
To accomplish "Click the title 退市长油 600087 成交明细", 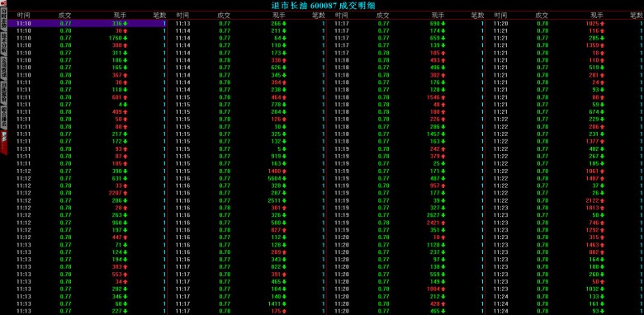I will point(324,5).
